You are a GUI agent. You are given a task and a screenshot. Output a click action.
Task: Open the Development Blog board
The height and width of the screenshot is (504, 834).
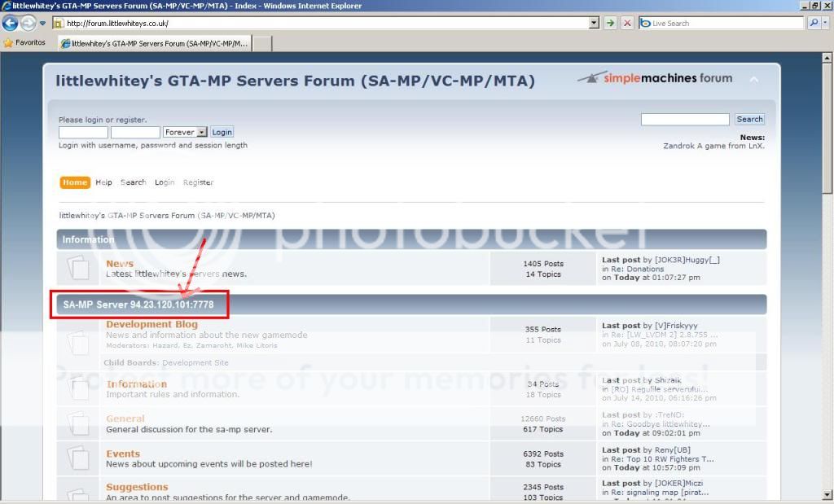coord(151,324)
